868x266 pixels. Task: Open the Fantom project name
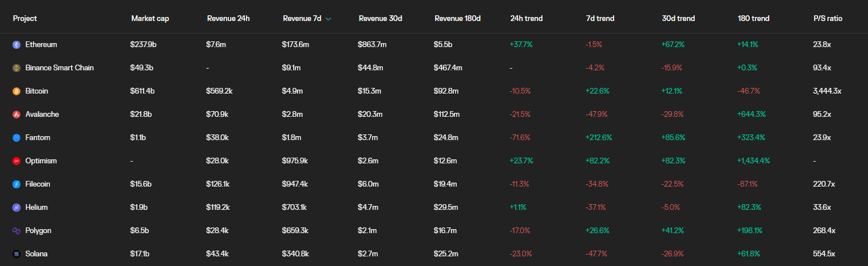pyautogui.click(x=39, y=137)
